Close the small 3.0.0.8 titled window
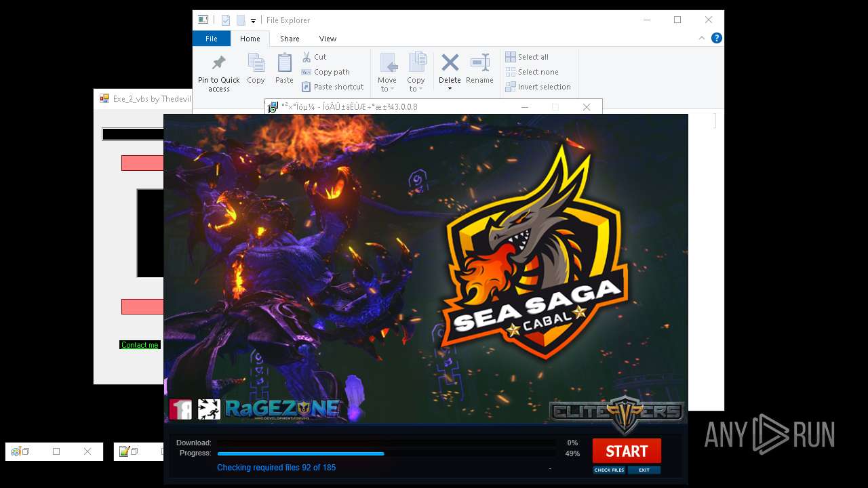Screen dimensions: 868x488 587,107
